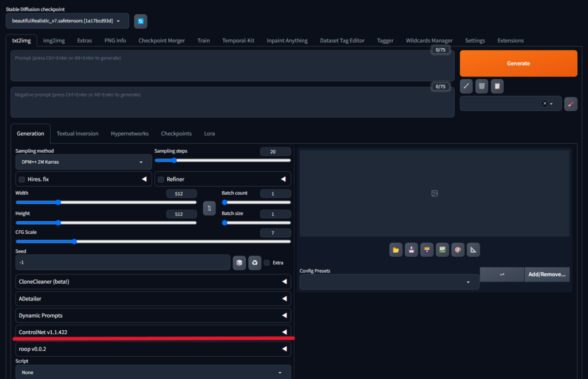Select the Hypernetworks sub-tab

click(130, 133)
